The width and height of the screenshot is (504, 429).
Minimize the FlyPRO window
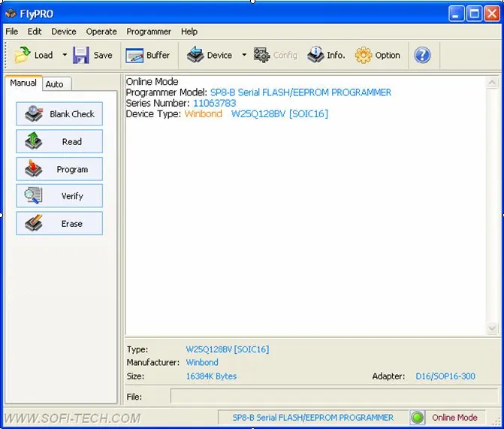point(456,14)
